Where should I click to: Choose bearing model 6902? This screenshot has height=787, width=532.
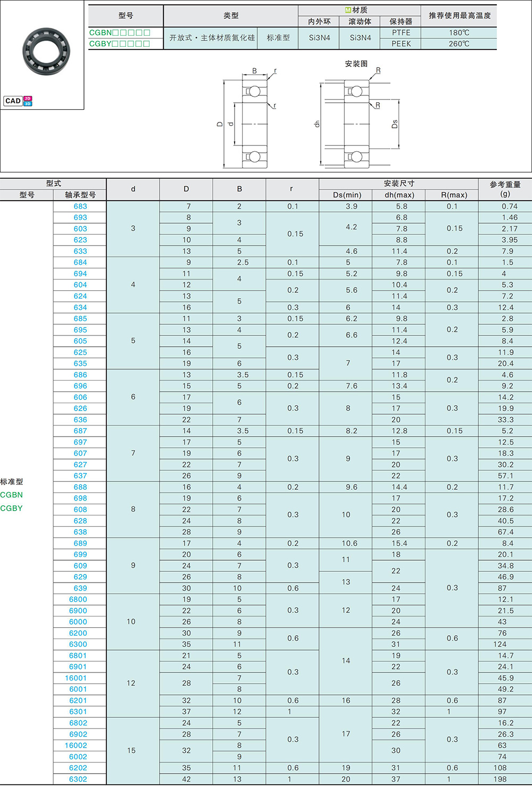point(78,734)
